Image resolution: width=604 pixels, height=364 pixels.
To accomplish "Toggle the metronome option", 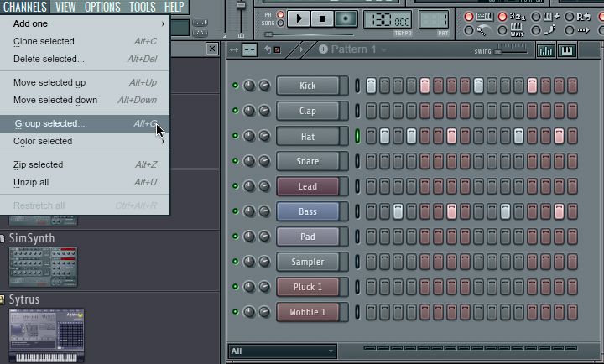I will coord(468,30).
